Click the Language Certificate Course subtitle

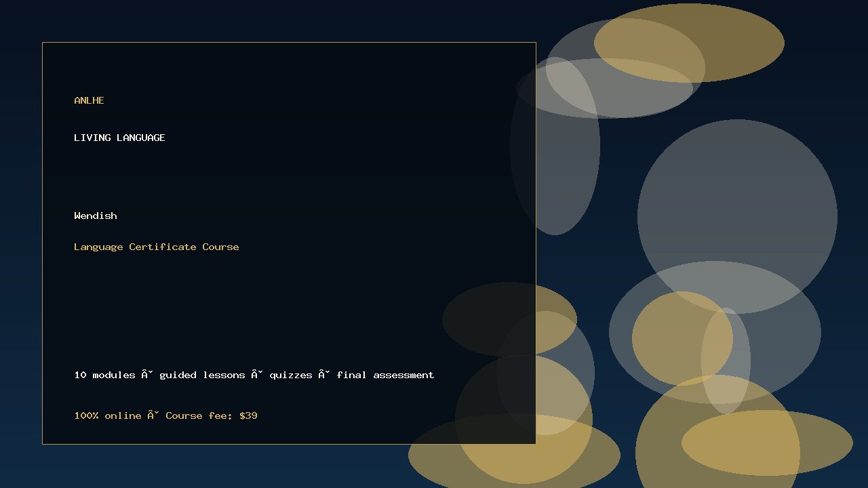157,247
